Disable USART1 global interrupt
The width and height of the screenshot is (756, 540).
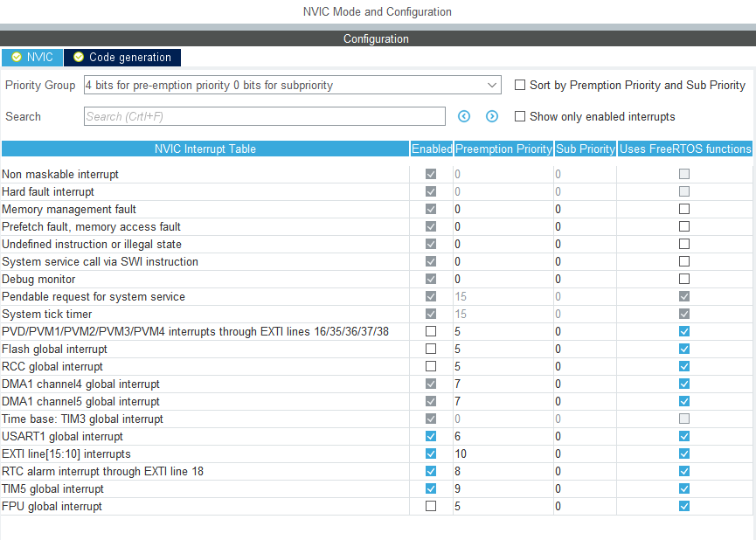coord(431,436)
